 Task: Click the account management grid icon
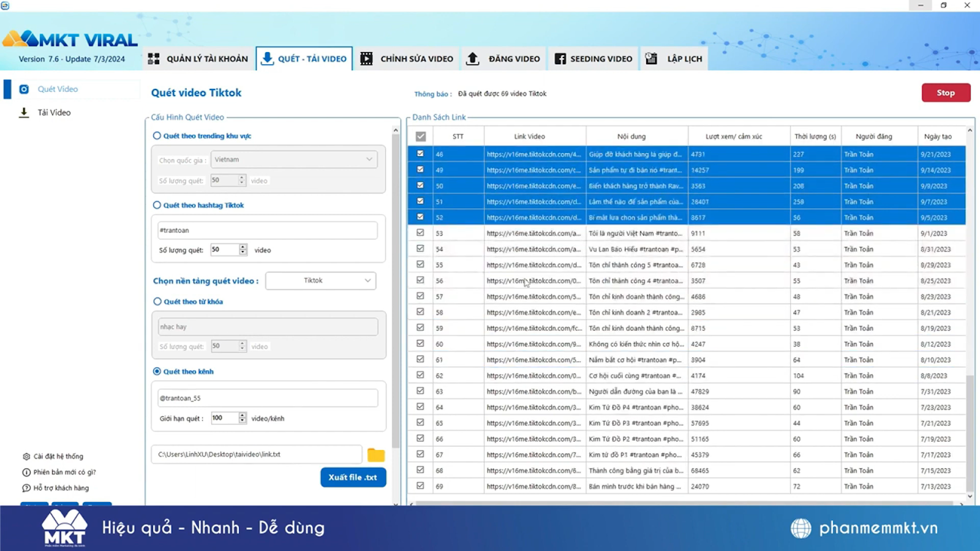(154, 59)
